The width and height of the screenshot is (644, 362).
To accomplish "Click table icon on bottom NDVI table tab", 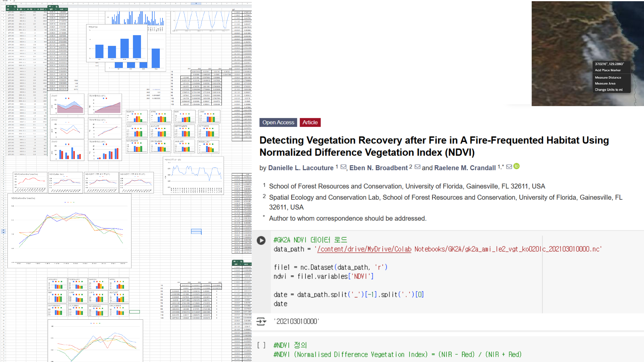I will click(x=241, y=262).
